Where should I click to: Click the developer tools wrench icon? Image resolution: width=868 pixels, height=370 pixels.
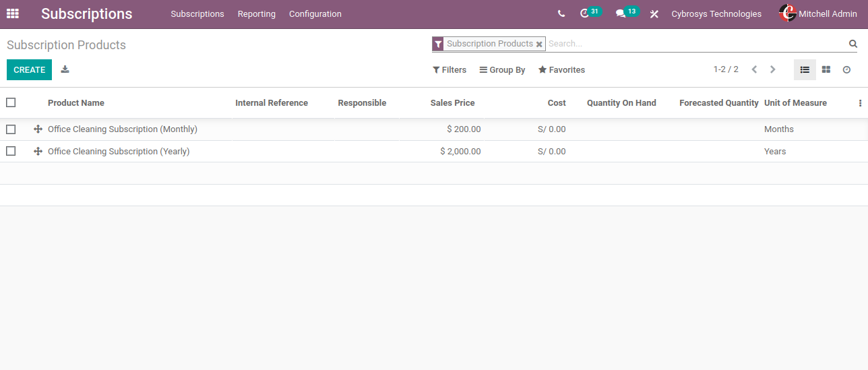[654, 13]
